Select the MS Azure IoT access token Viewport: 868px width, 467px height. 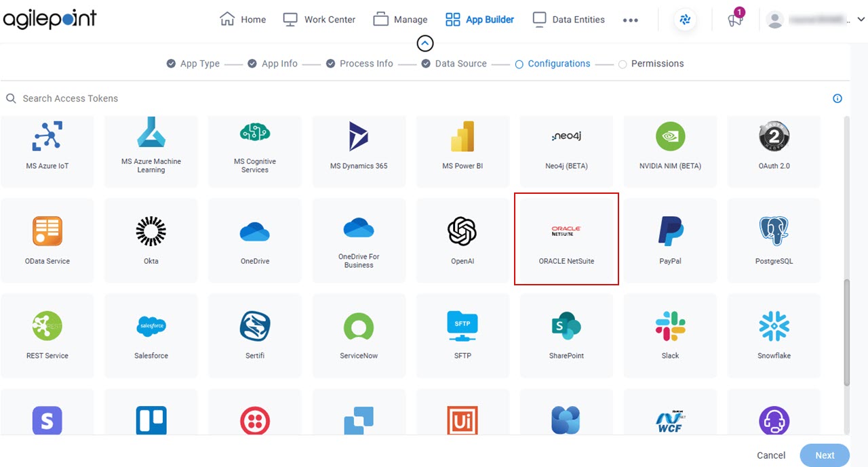47,151
